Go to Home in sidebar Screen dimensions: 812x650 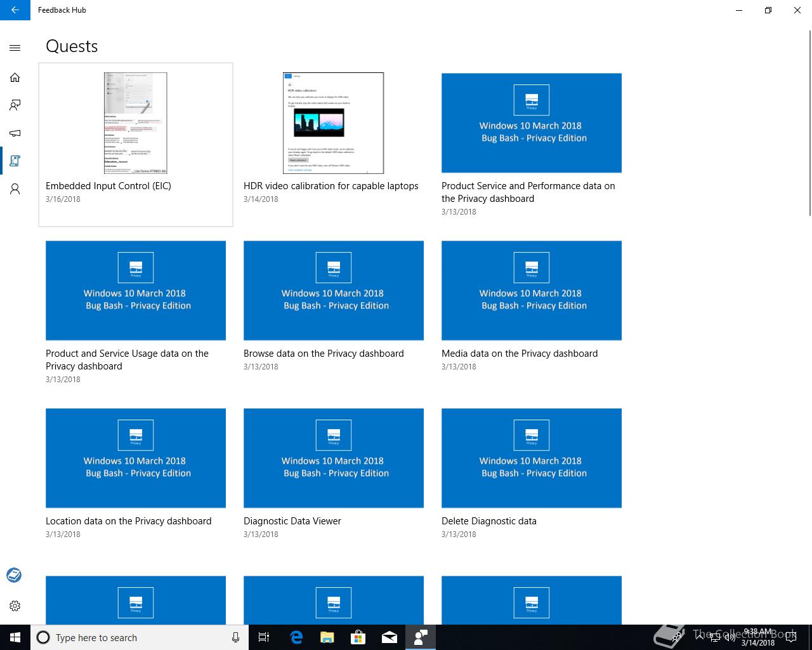[15, 77]
